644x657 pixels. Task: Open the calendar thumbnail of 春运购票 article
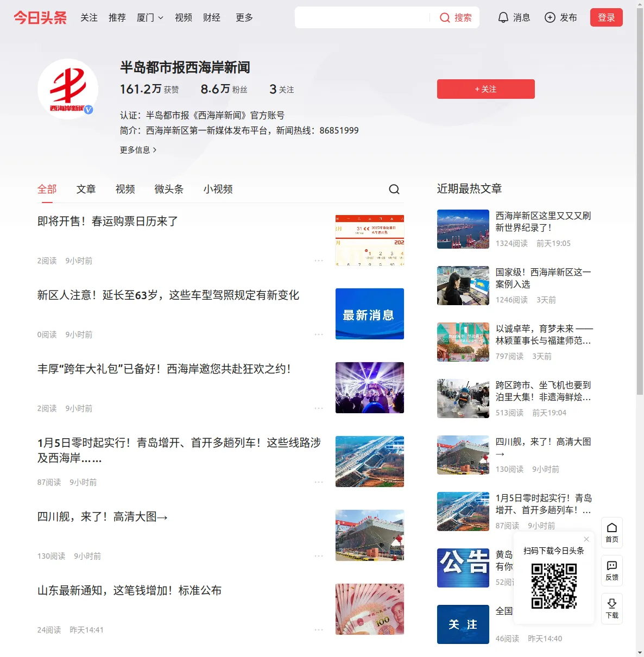(x=370, y=240)
